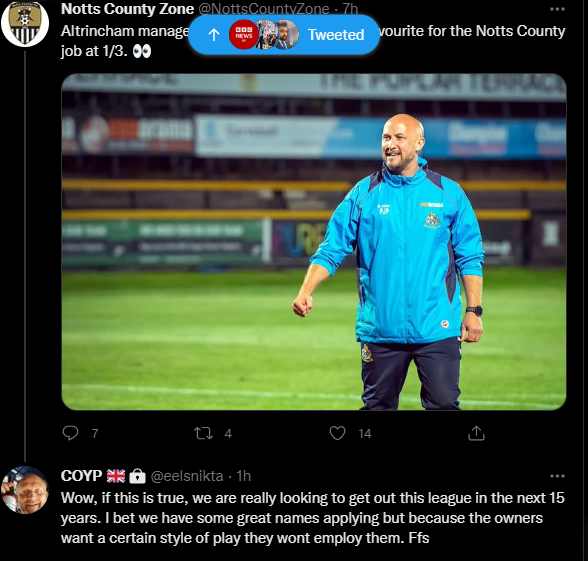Click the 7h timestamp on the tweet

coord(350,9)
